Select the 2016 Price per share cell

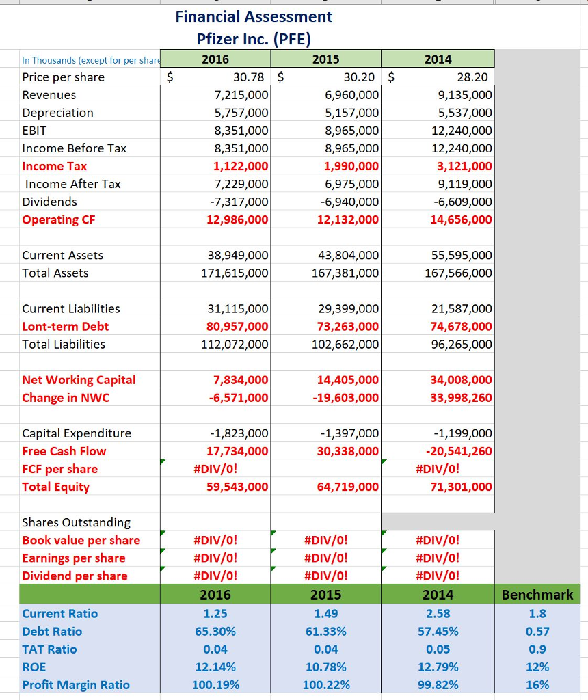[x=215, y=77]
